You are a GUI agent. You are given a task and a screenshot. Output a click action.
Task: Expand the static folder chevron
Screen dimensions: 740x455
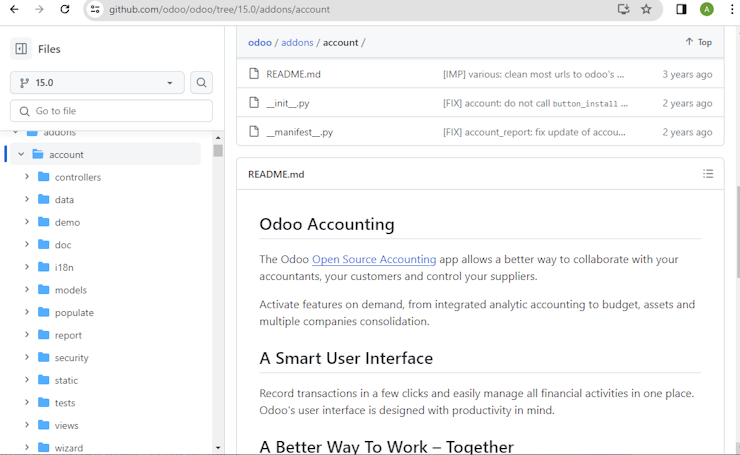tap(27, 380)
